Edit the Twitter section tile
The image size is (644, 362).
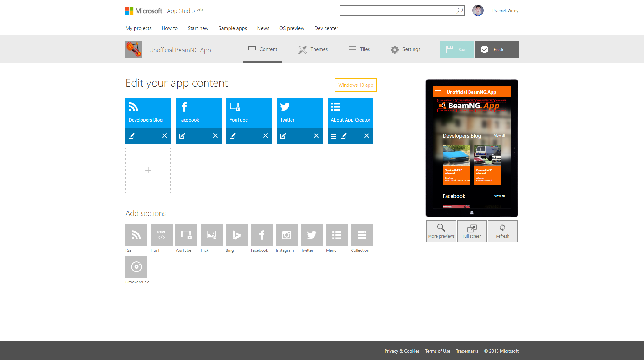(x=283, y=136)
